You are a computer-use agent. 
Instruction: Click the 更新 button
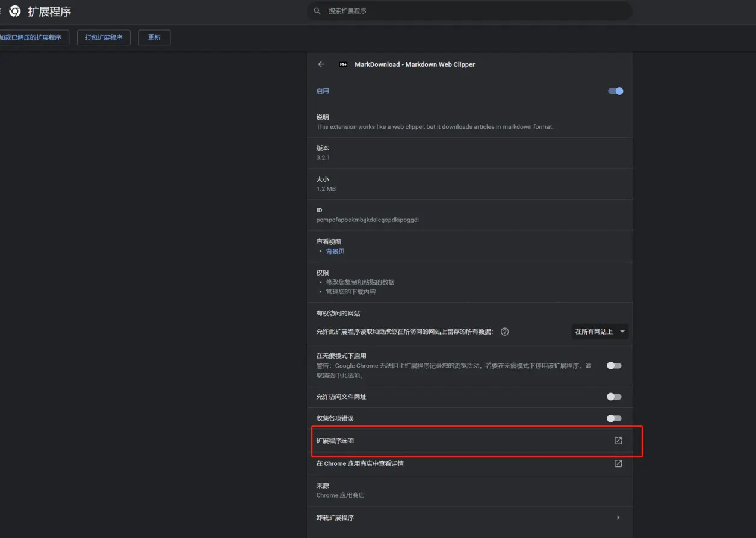pos(154,37)
